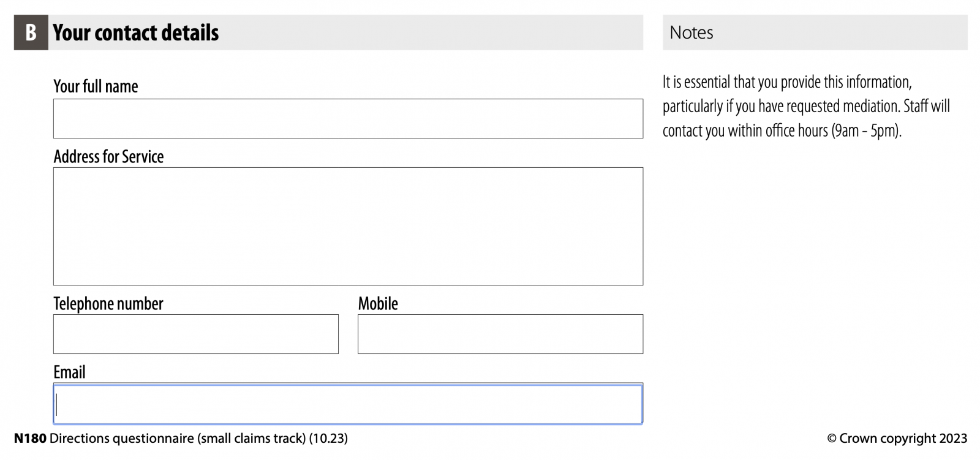
Task: Click the 'It is essential' notes sentence
Action: 787,82
